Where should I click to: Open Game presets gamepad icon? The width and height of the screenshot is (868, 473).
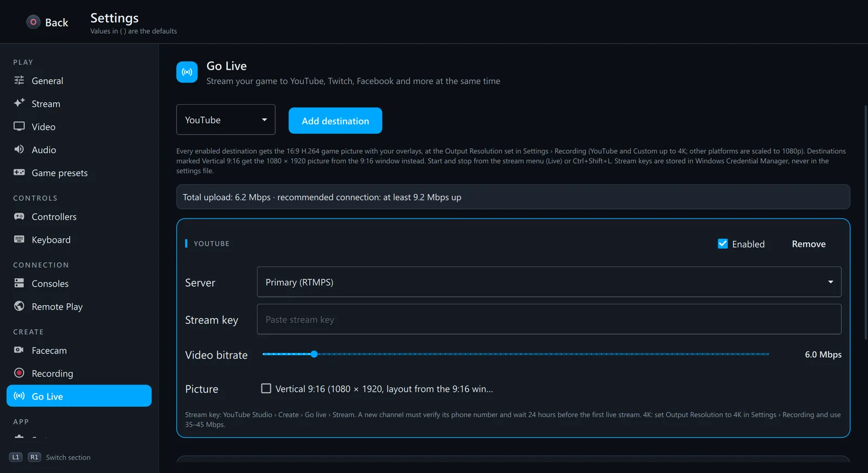[x=19, y=173]
